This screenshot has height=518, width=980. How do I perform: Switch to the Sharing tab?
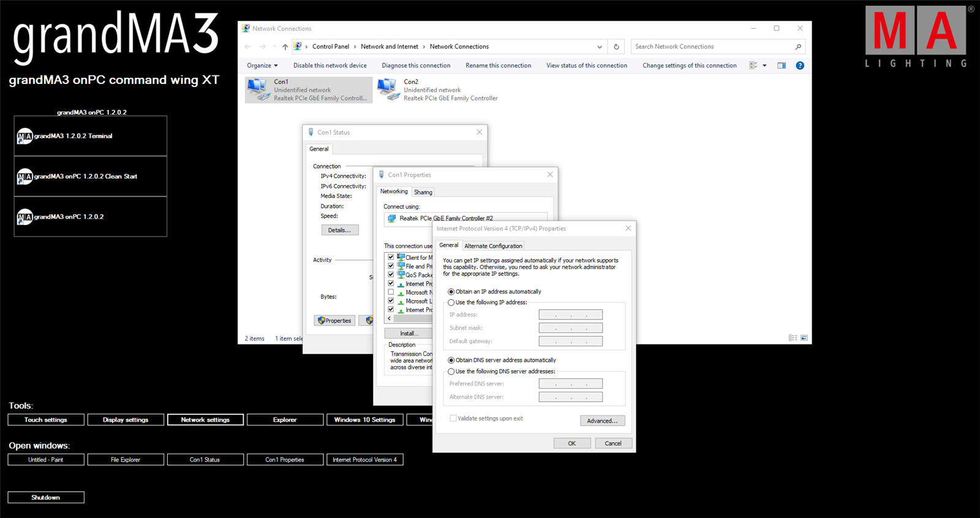423,192
